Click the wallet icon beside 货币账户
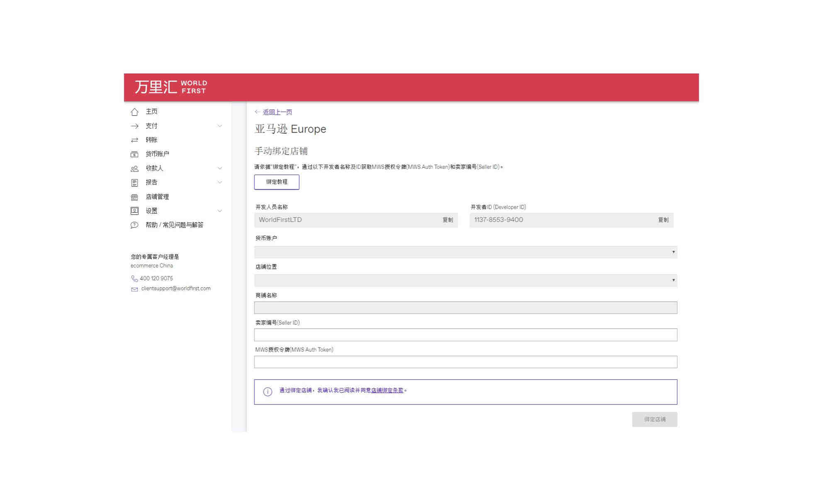The width and height of the screenshot is (823, 504). (x=134, y=154)
